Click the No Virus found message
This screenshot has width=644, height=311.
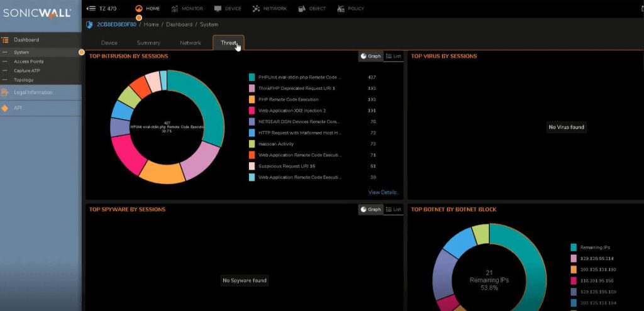pos(567,127)
